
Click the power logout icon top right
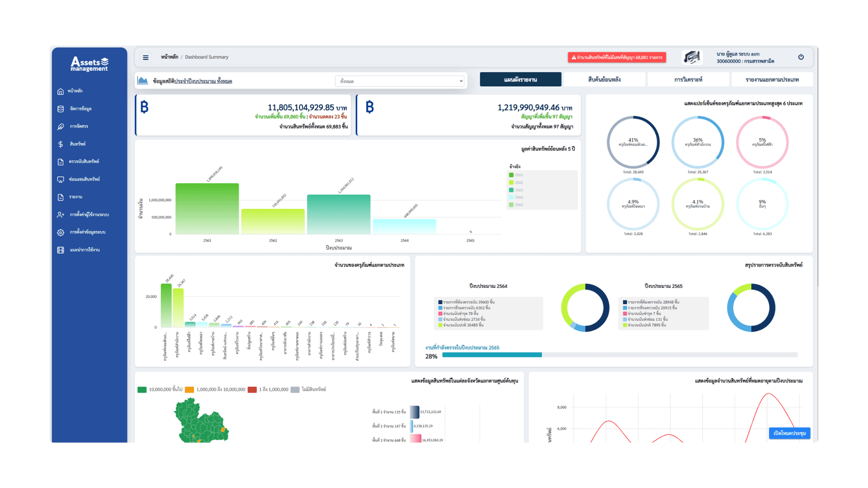point(801,57)
